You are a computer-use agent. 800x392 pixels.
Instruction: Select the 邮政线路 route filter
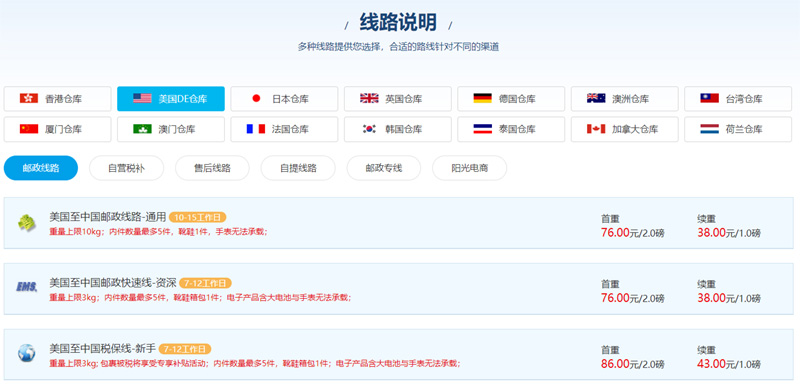tap(41, 168)
